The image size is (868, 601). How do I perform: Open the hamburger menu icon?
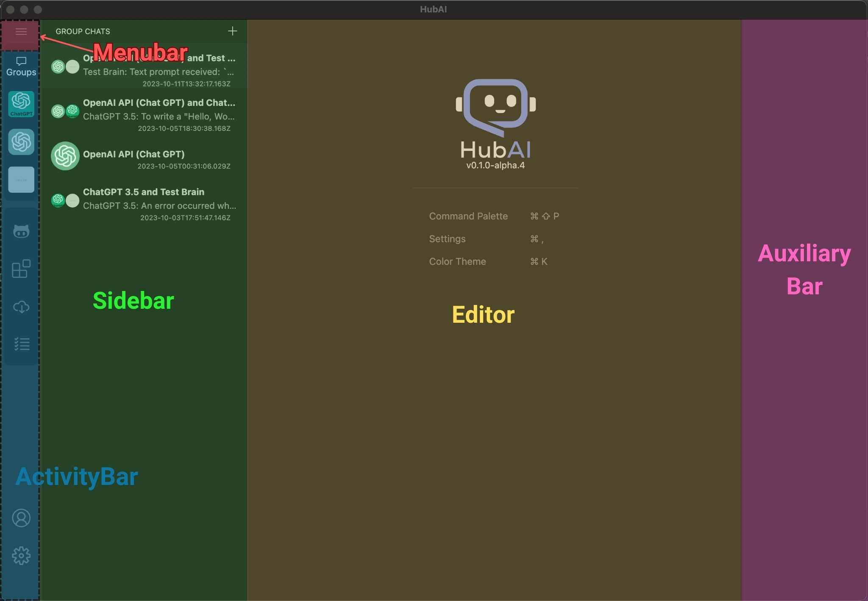pos(21,32)
